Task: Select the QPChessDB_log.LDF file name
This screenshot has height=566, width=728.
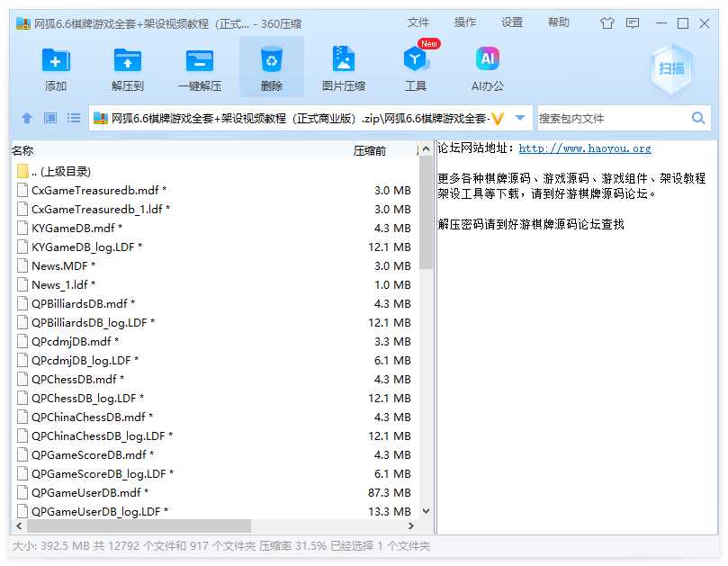Action: pos(87,398)
